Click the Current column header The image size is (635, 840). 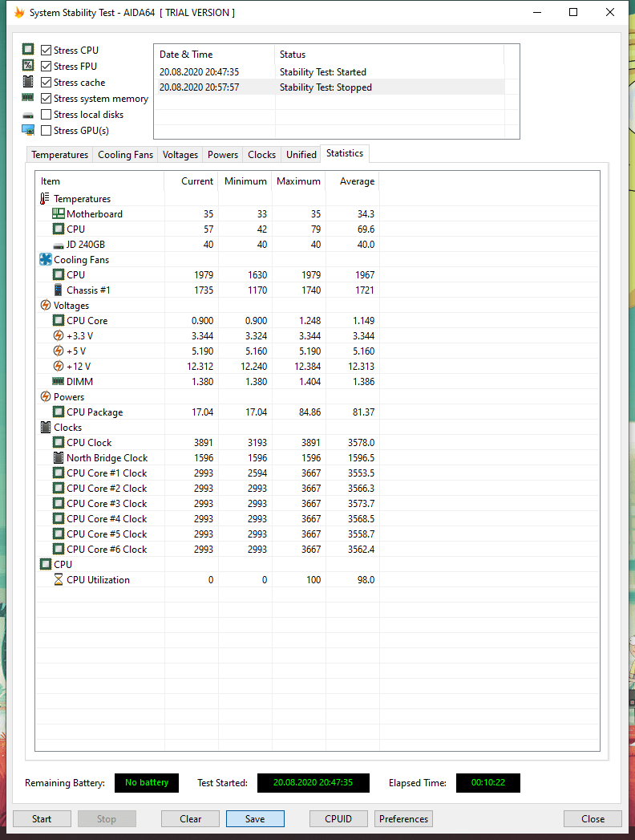pos(191,181)
